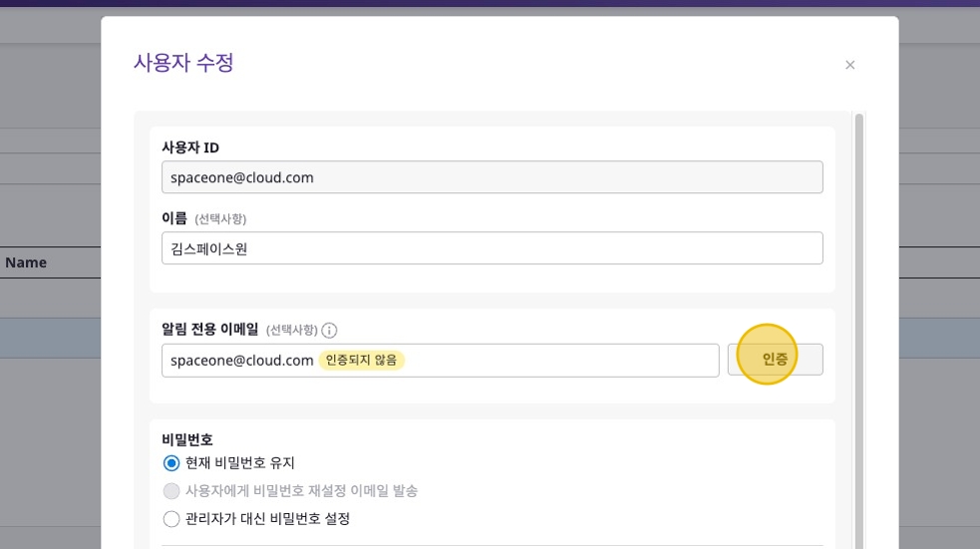Click the 사용자 ID field label

[x=190, y=147]
